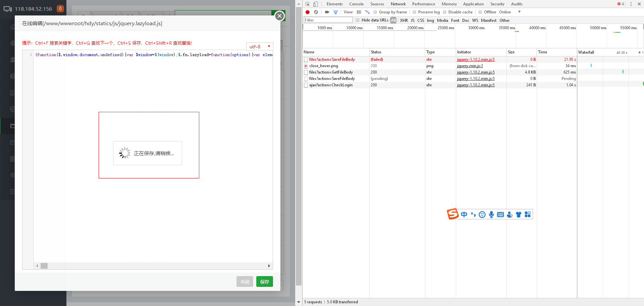Click the Sogou user account icon
This screenshot has height=306, width=644.
[509, 215]
